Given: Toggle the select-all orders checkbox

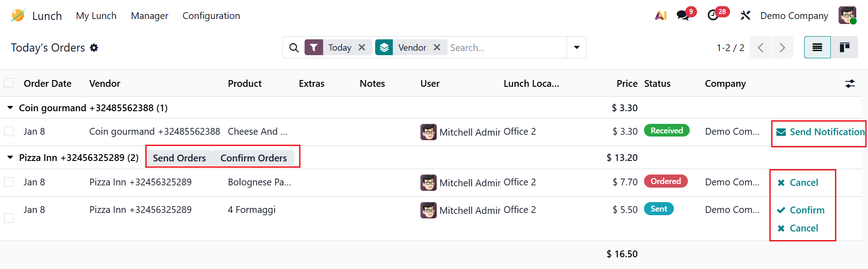Looking at the screenshot, I should [x=9, y=83].
